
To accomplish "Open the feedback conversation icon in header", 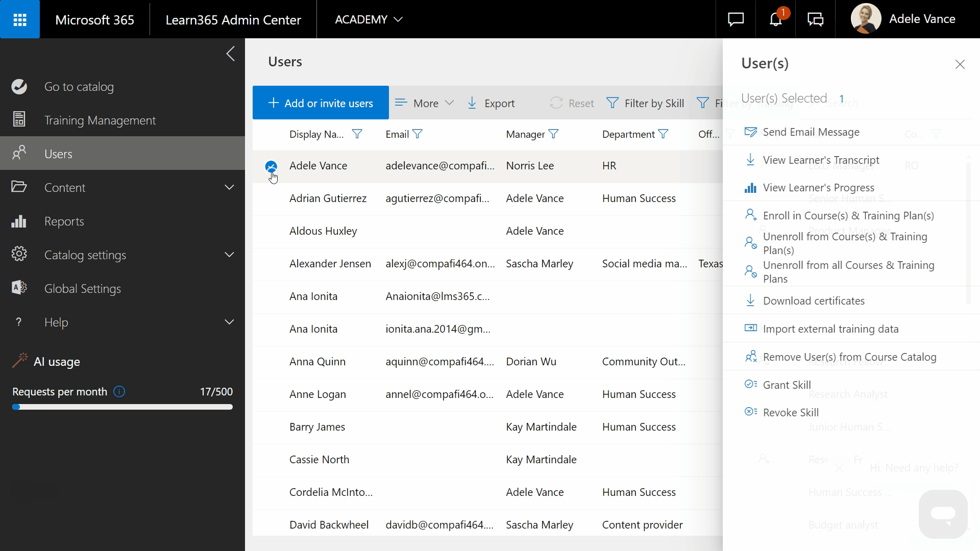I will (815, 19).
